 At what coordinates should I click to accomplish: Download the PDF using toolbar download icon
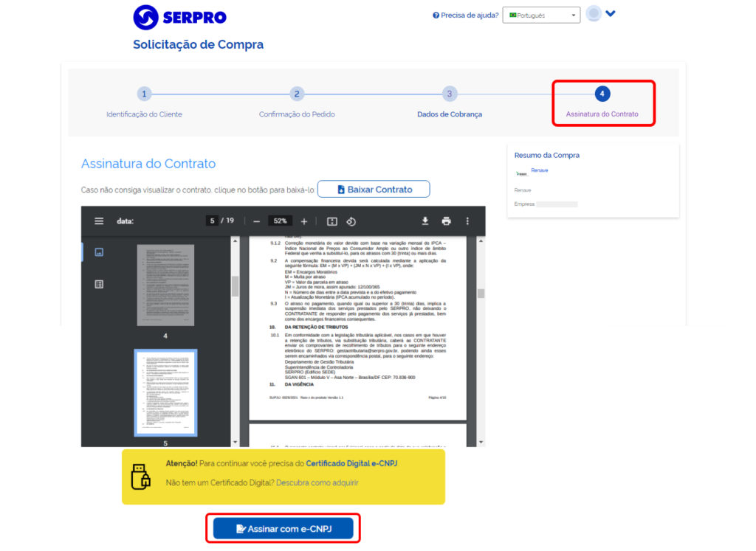(425, 221)
